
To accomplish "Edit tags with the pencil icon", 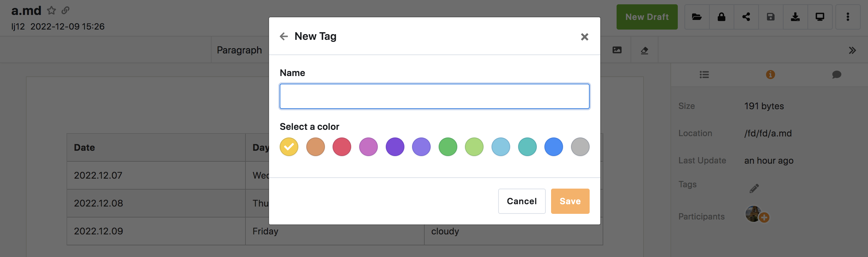I will pyautogui.click(x=754, y=188).
